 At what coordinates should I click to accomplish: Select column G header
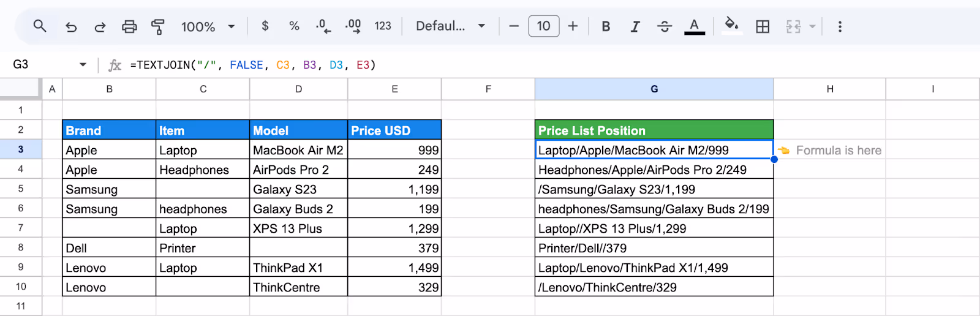click(654, 89)
